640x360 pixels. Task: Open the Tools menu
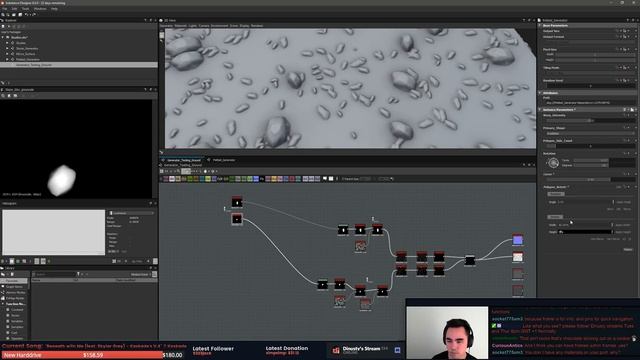pyautogui.click(x=25, y=9)
